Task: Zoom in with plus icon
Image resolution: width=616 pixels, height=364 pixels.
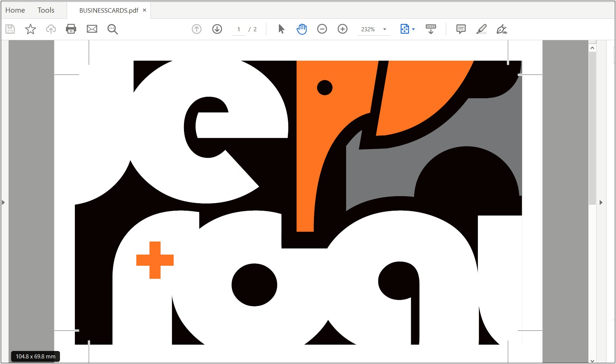Action: point(343,29)
